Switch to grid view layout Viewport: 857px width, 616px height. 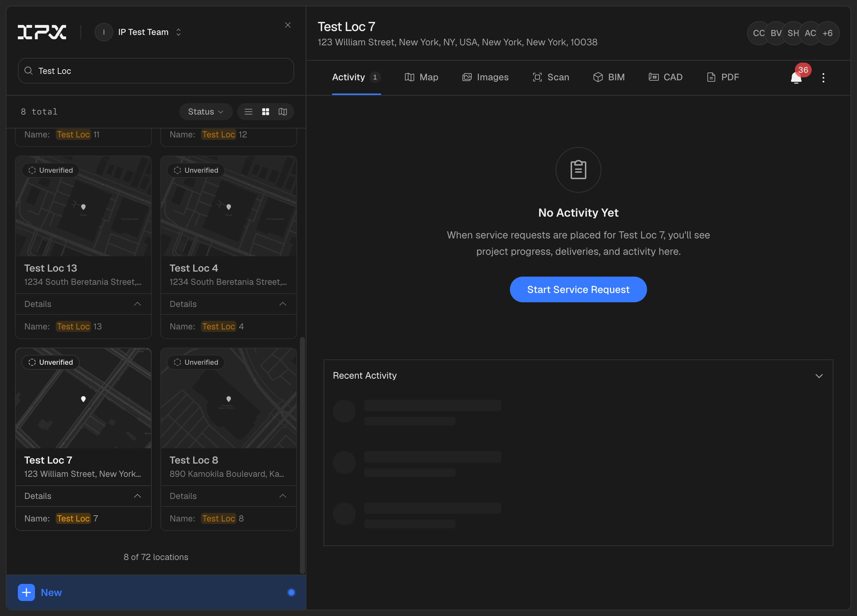tap(266, 112)
